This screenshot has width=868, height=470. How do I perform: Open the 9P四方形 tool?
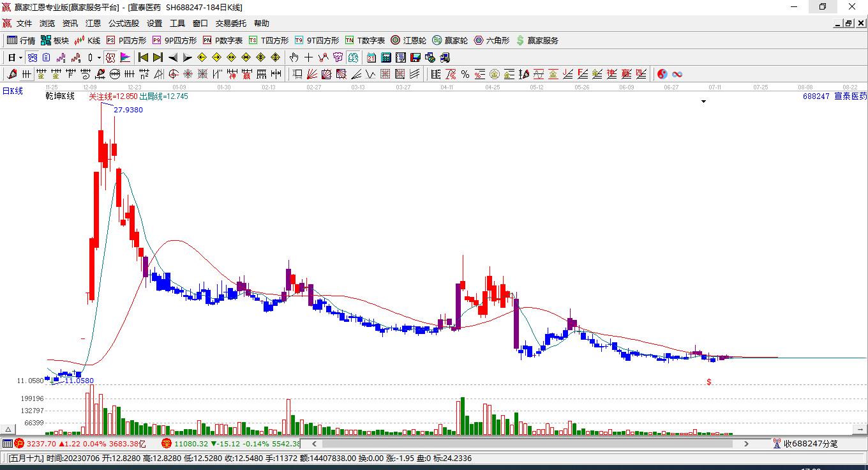coord(174,40)
